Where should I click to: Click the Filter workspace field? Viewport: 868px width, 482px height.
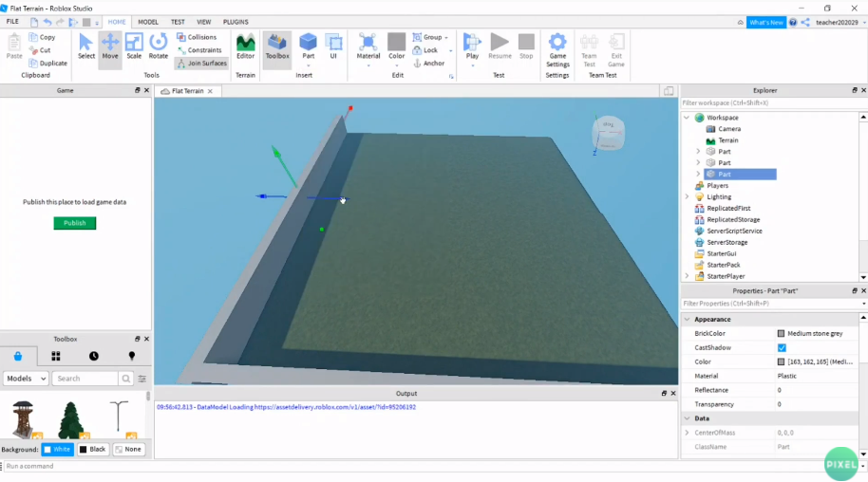pos(770,102)
